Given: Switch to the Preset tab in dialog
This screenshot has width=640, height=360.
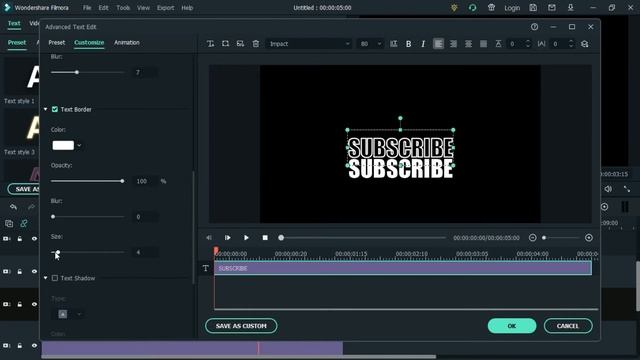Looking at the screenshot, I should [x=57, y=42].
